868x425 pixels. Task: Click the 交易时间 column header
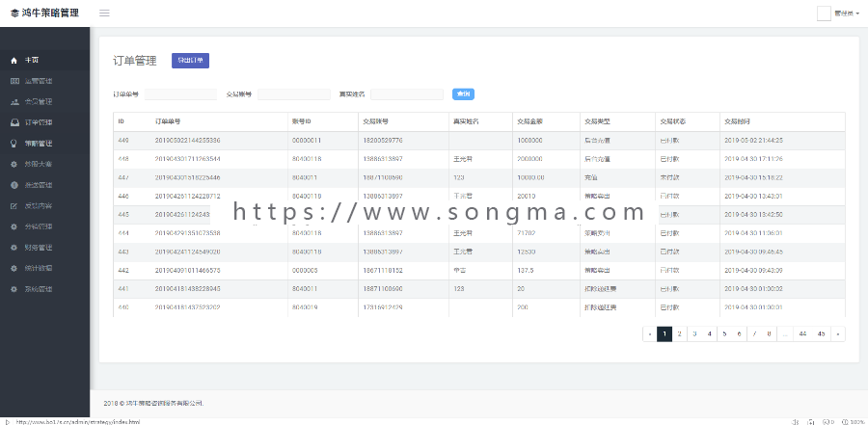tap(738, 121)
